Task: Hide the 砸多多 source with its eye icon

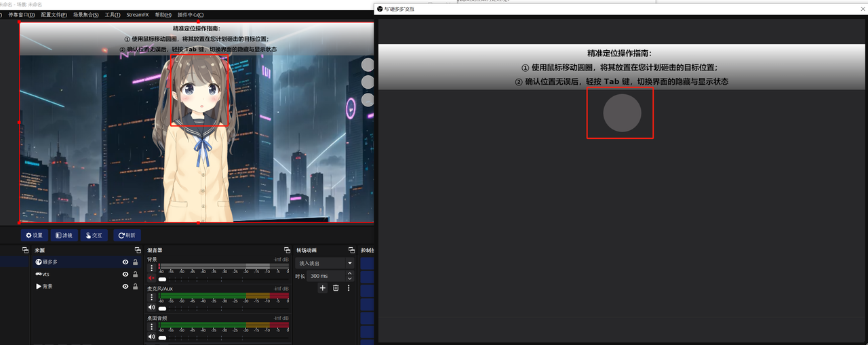Action: click(125, 262)
